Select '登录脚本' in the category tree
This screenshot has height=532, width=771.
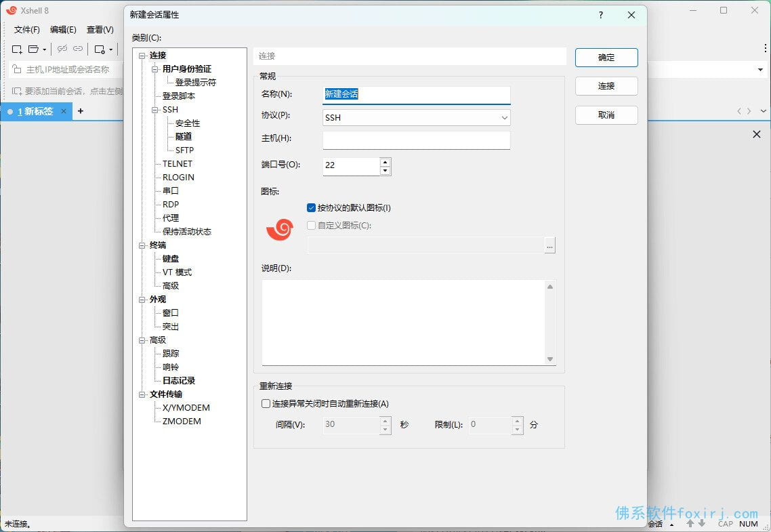tap(178, 96)
